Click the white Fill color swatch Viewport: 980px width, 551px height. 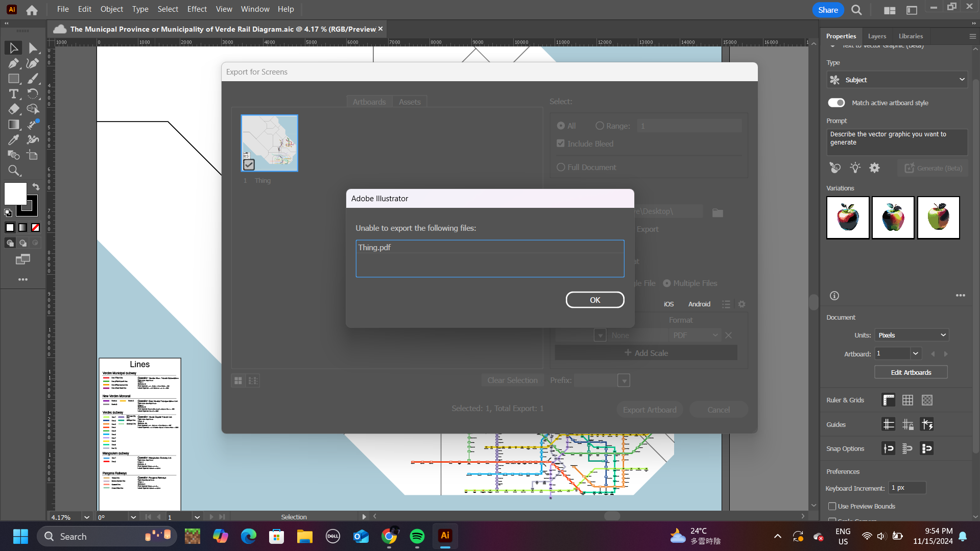click(15, 194)
